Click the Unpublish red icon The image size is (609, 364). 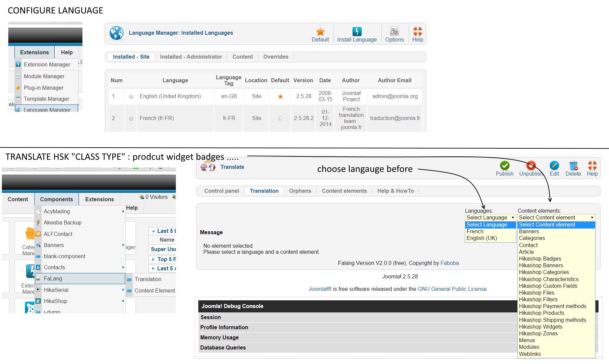click(x=531, y=165)
